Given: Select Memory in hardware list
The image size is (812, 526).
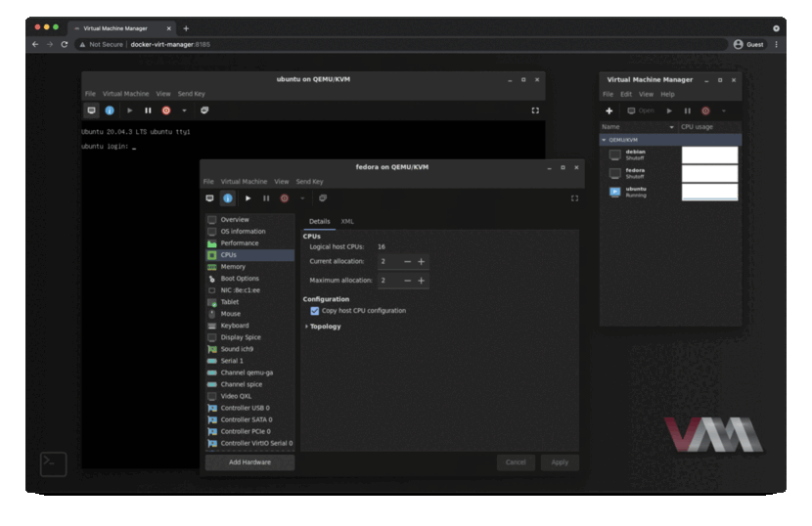Looking at the screenshot, I should 250,267.
